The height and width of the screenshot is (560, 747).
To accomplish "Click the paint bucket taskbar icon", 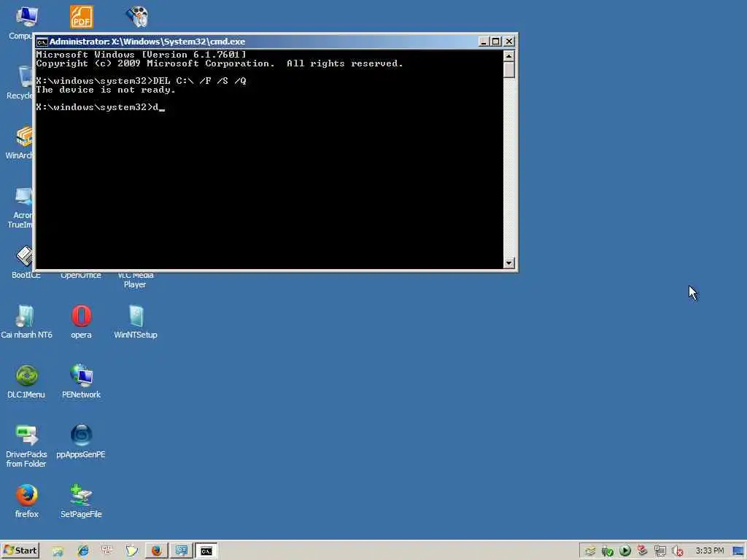I will [131, 551].
